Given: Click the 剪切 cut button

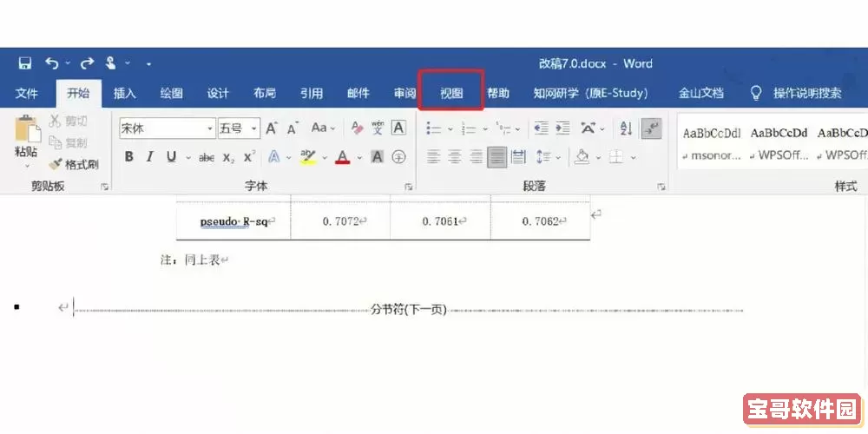Looking at the screenshot, I should click(68, 121).
